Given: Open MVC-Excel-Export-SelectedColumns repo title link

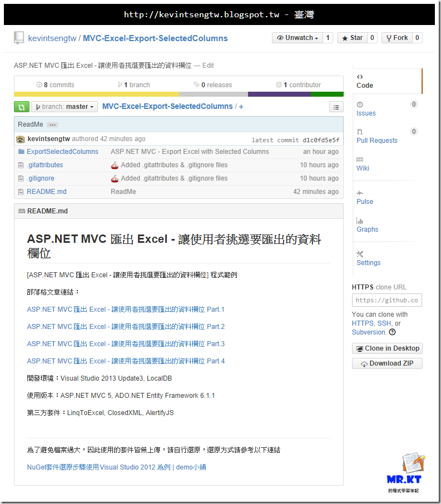Looking at the screenshot, I should coord(155,38).
